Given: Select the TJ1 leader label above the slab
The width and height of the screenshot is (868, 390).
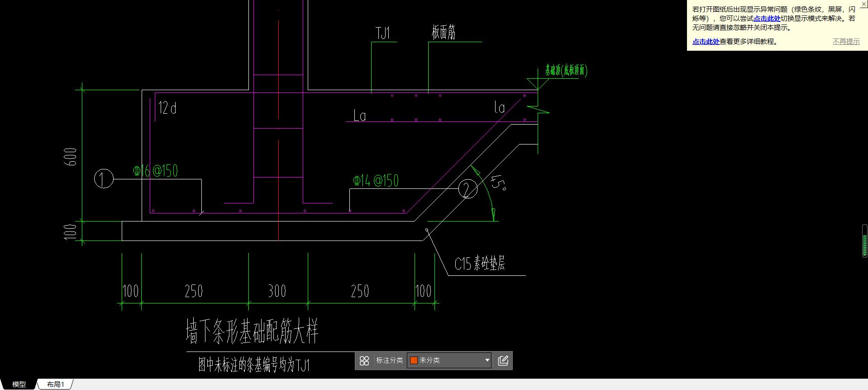Looking at the screenshot, I should click(x=382, y=33).
